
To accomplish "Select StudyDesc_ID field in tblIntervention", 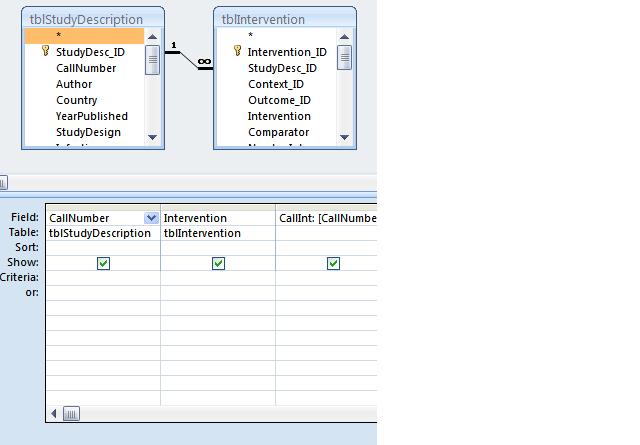I will pos(282,68).
